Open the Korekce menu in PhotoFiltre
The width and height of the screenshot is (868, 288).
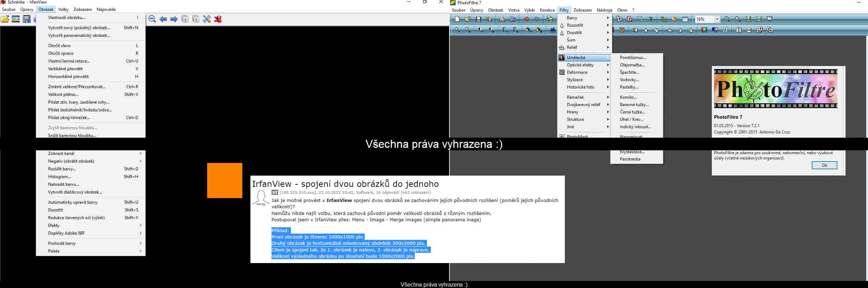click(x=547, y=10)
